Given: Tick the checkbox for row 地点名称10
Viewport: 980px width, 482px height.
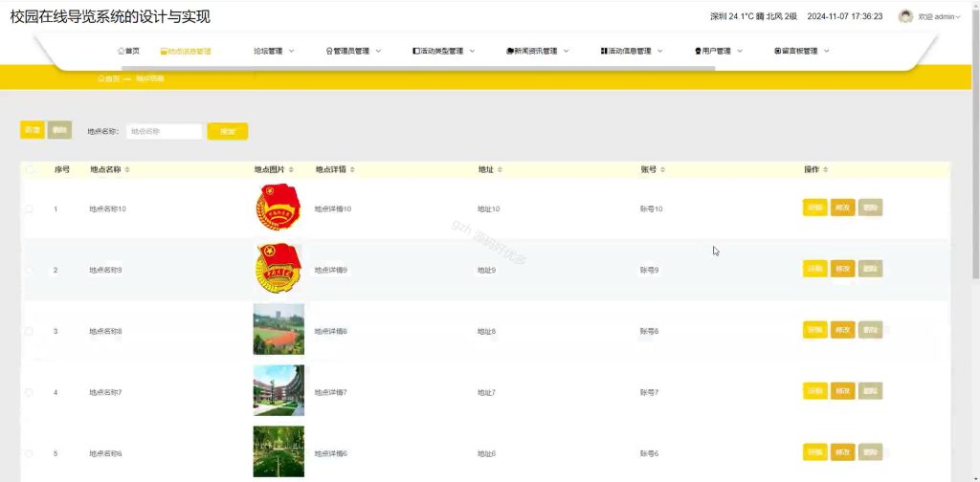Looking at the screenshot, I should (x=29, y=208).
